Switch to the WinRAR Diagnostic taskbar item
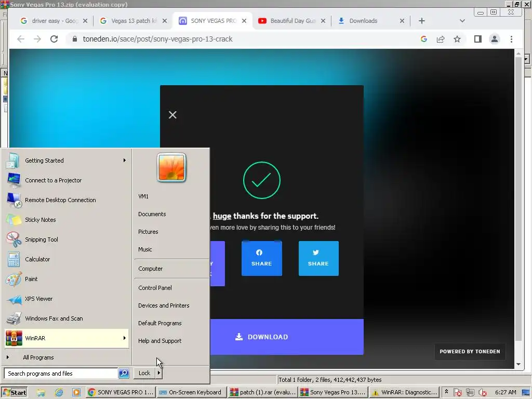532x399 pixels. (x=404, y=392)
